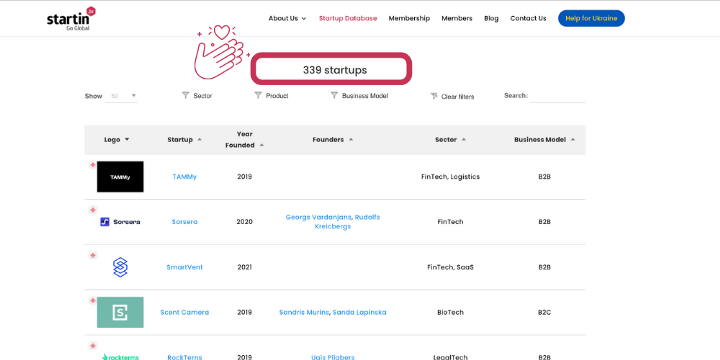
Task: Click the TAMMy black logo thumbnail
Action: [x=120, y=177]
